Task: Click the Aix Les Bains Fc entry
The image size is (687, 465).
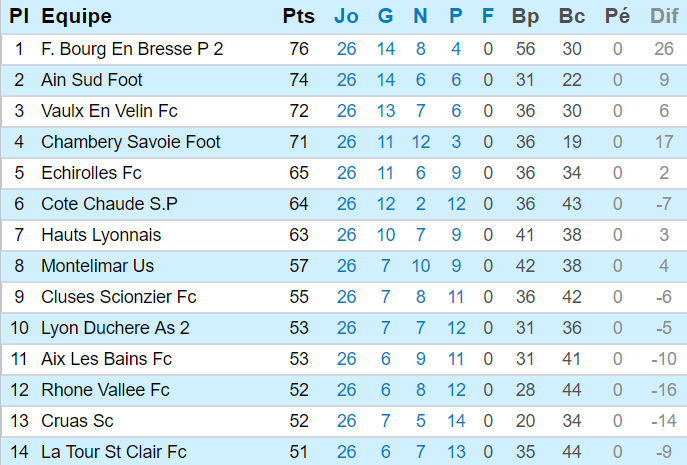Action: click(x=107, y=359)
